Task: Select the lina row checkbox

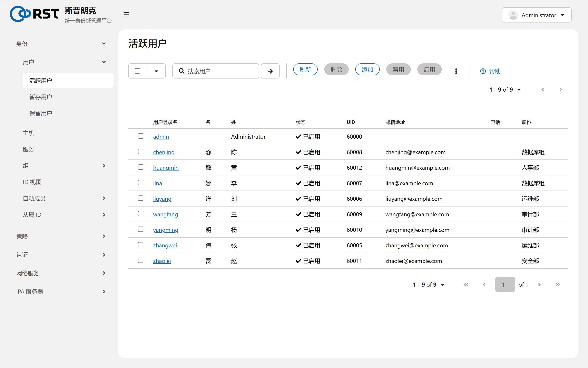Action: click(141, 183)
